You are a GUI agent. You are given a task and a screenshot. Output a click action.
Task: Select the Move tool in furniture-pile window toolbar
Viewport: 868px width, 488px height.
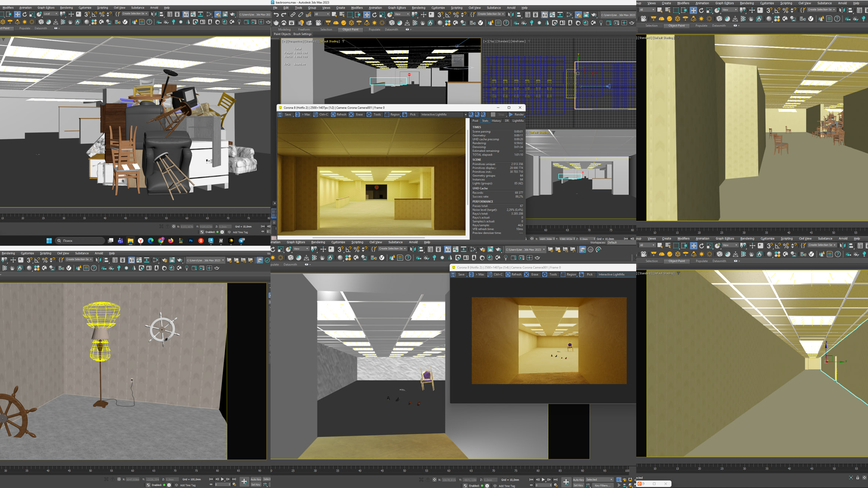click(x=17, y=14)
